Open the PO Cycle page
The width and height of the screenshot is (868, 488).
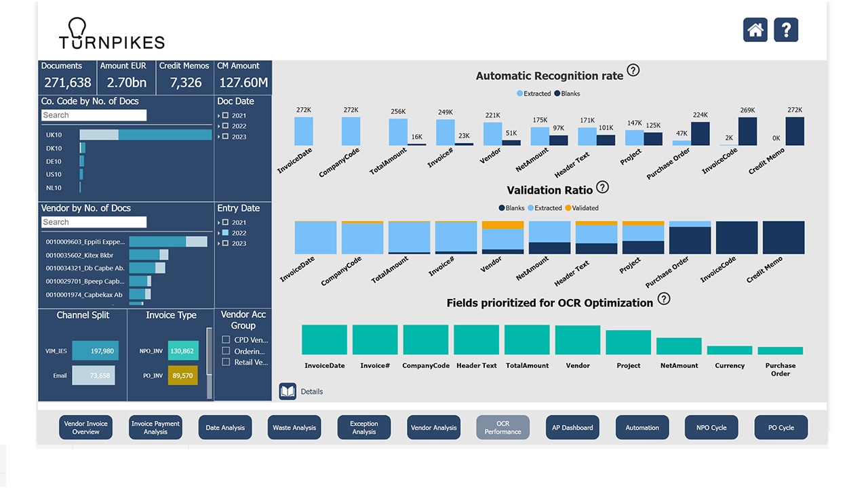781,428
